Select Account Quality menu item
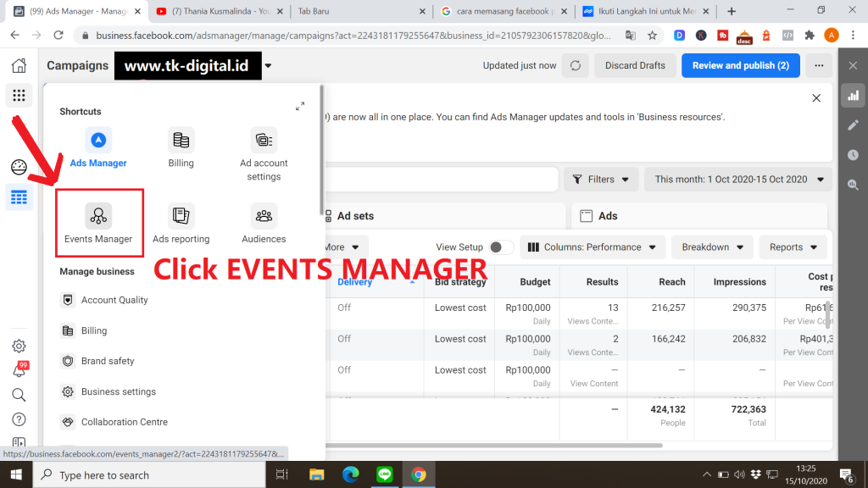Viewport: 868px width, 488px height. point(114,300)
